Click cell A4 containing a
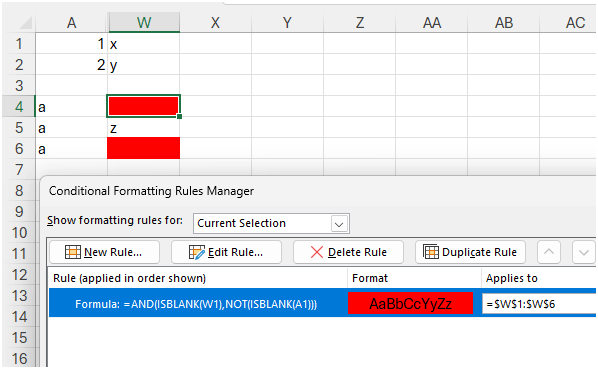 [72, 106]
